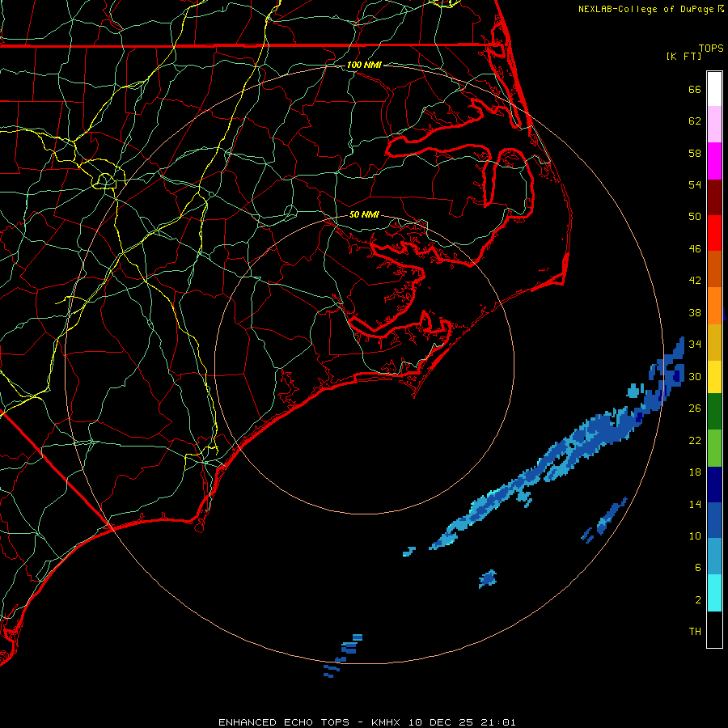Click the legend value 30
The width and height of the screenshot is (728, 728).
point(695,376)
